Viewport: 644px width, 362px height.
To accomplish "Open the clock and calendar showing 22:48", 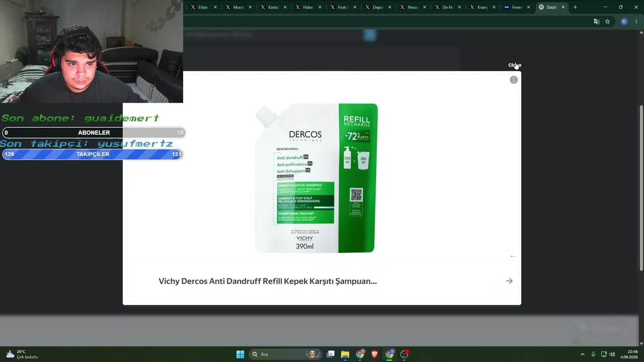I will pos(629,354).
